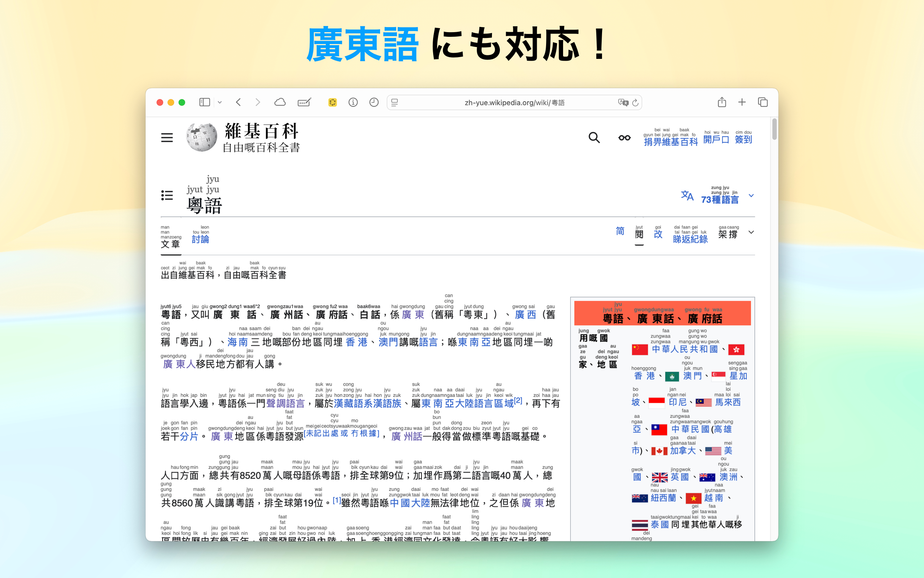Select the 文章 article tab
The width and height of the screenshot is (924, 578).
click(170, 244)
